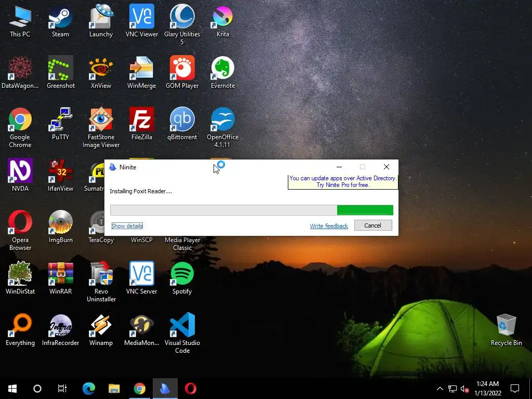Image resolution: width=532 pixels, height=399 pixels.
Task: Open the Winamp shortcut
Action: [x=101, y=330]
